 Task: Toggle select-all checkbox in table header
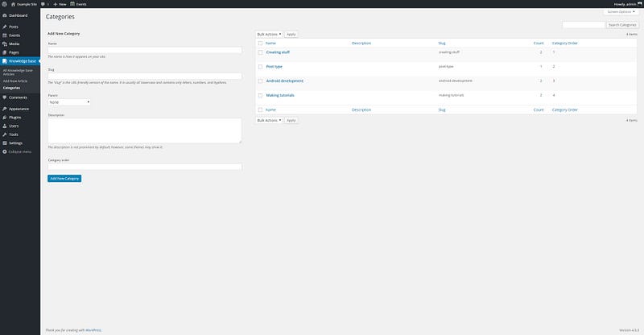[260, 43]
